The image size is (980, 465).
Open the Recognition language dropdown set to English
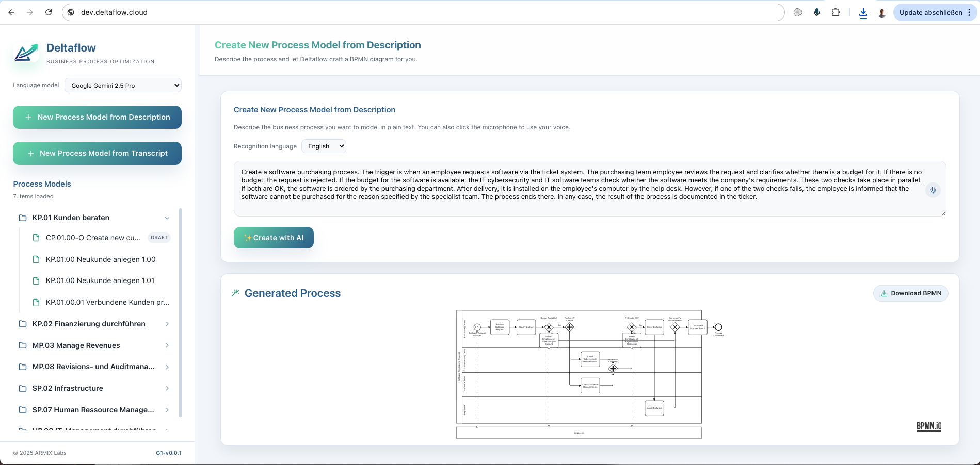pos(324,146)
